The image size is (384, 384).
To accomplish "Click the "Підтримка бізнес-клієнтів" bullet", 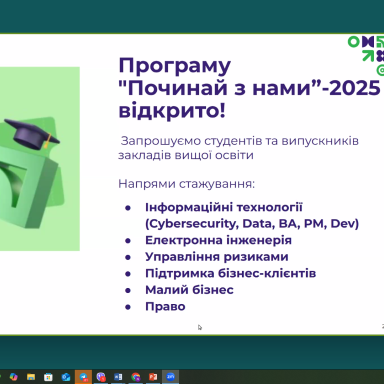I will (x=230, y=273).
